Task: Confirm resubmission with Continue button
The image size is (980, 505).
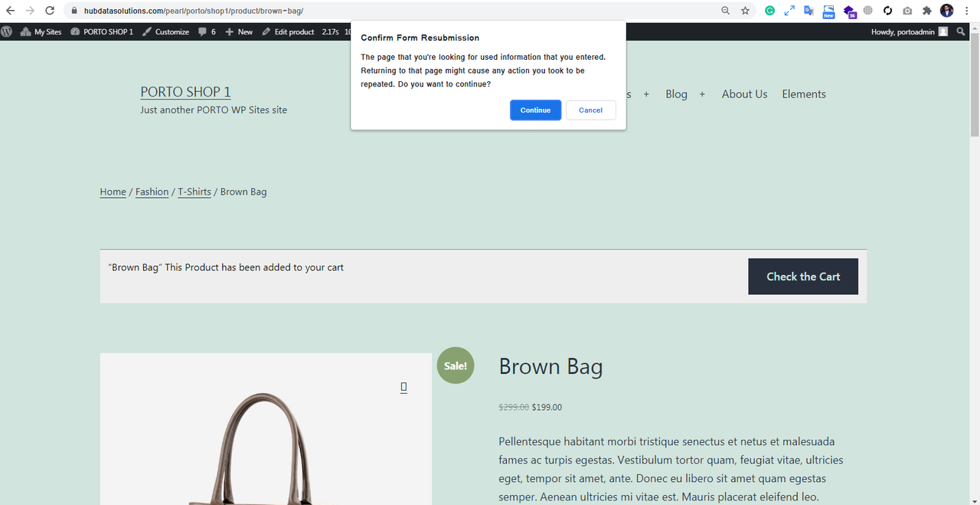Action: pos(535,110)
